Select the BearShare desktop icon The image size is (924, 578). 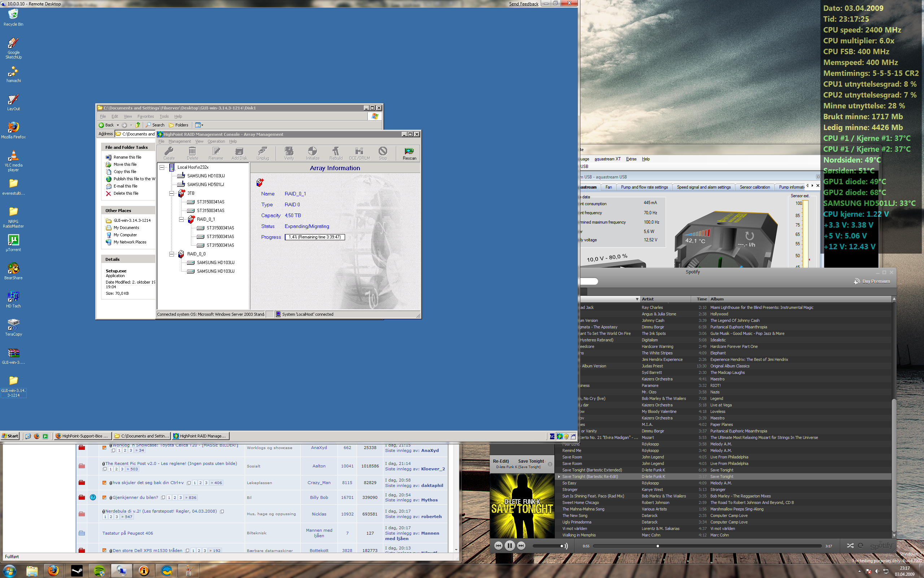pos(13,271)
